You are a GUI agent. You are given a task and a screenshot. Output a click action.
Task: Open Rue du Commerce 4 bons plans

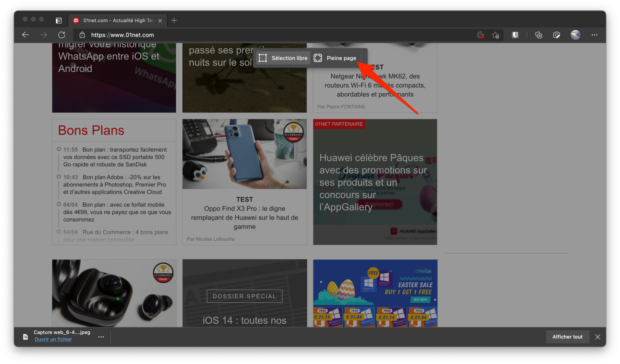(116, 236)
